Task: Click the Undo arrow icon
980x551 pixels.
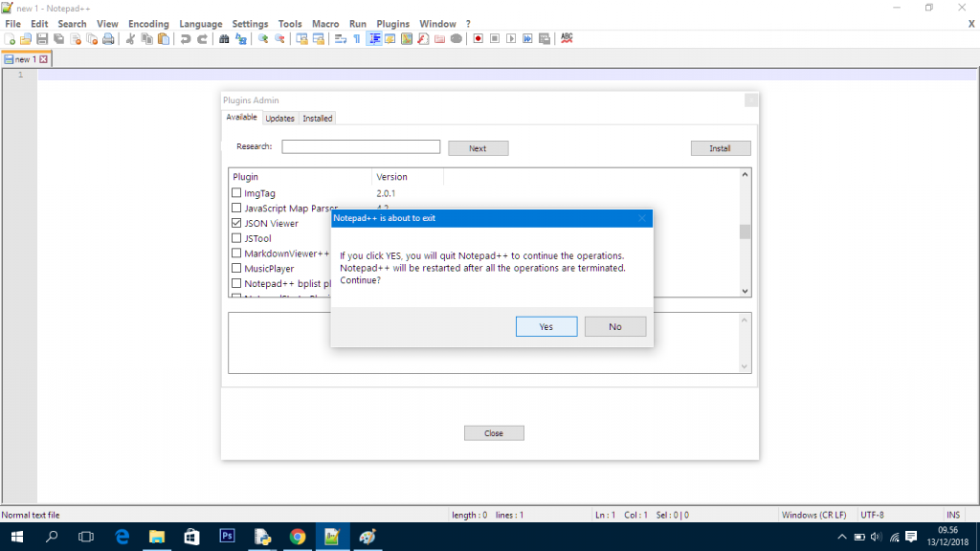Action: 186,39
